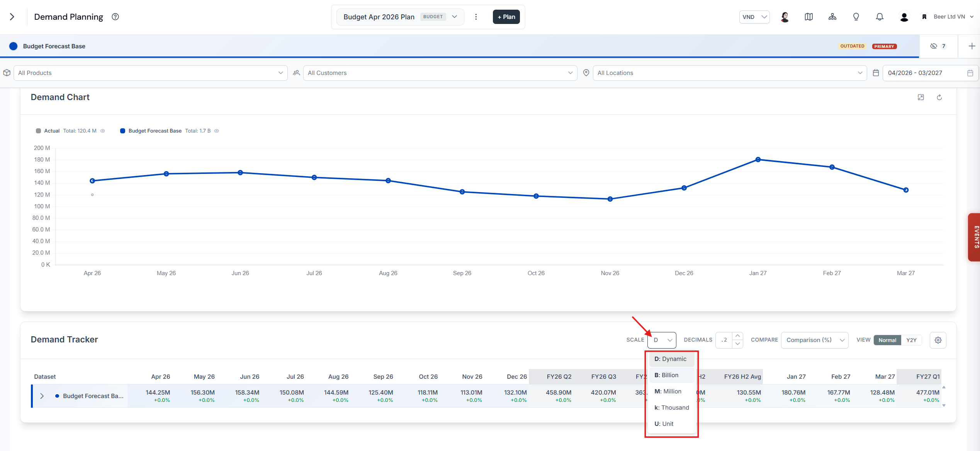
Task: Open the organization hierarchy icon
Action: click(x=832, y=17)
